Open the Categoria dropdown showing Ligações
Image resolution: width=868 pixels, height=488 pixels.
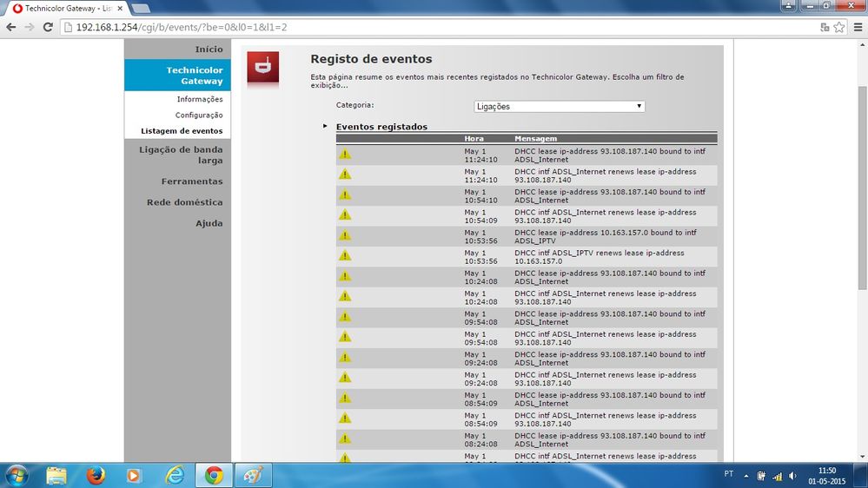pos(559,106)
